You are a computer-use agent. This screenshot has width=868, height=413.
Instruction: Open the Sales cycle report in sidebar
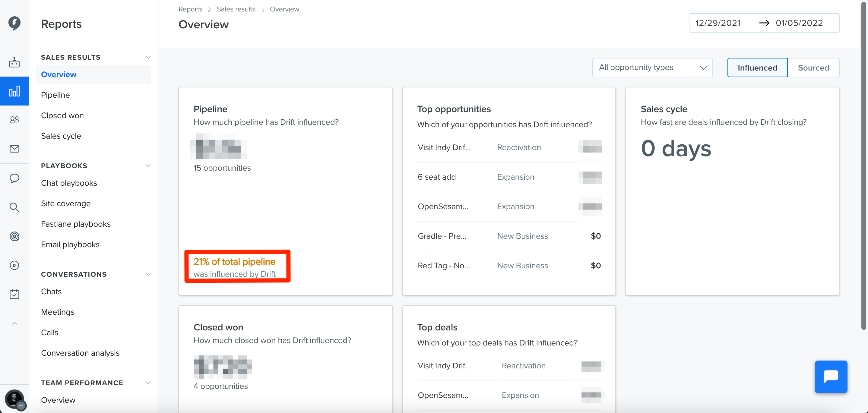tap(61, 136)
